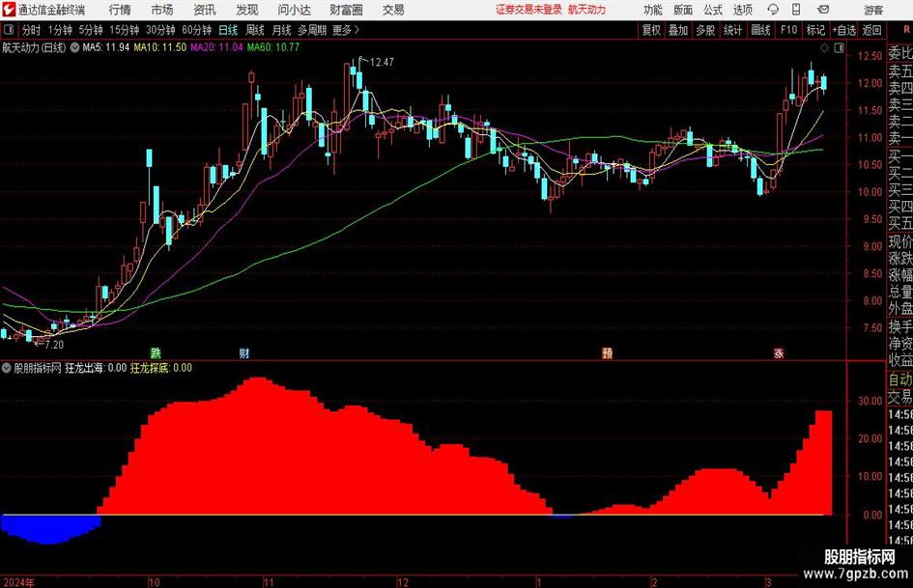Click the 预 forecast marker
913x588 pixels.
click(607, 352)
